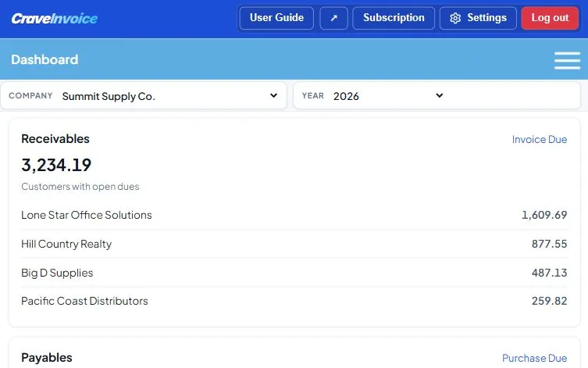The height and width of the screenshot is (368, 588).
Task: Click the 487.13 amount
Action: pos(549,273)
